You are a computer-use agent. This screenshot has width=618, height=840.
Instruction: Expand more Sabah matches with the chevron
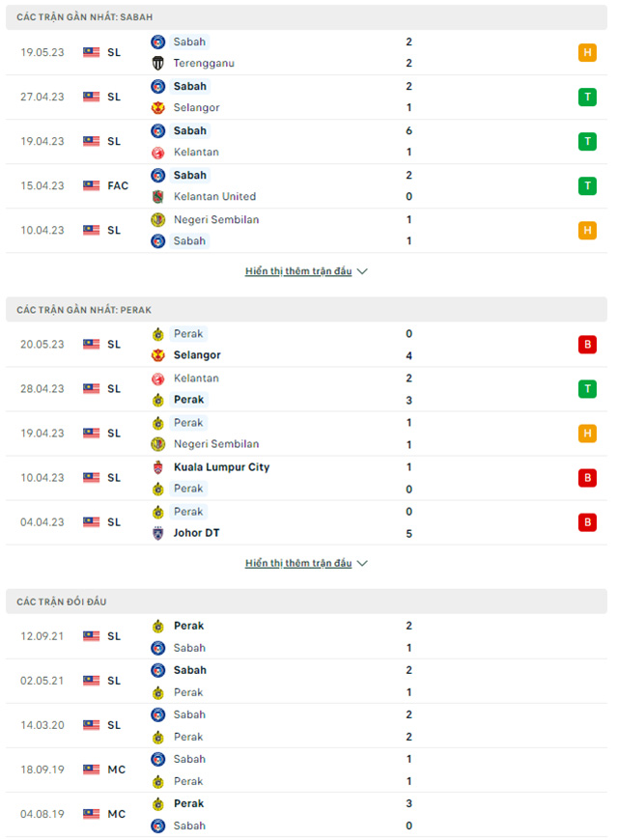click(x=363, y=271)
